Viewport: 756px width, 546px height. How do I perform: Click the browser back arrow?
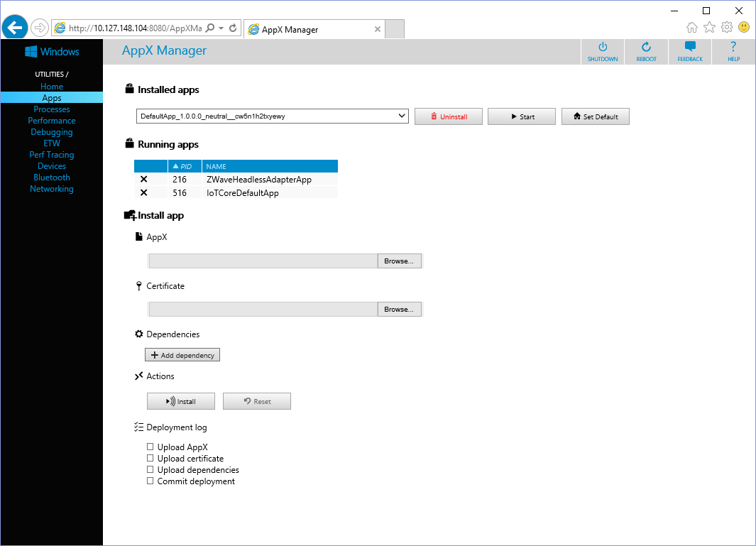(14, 28)
